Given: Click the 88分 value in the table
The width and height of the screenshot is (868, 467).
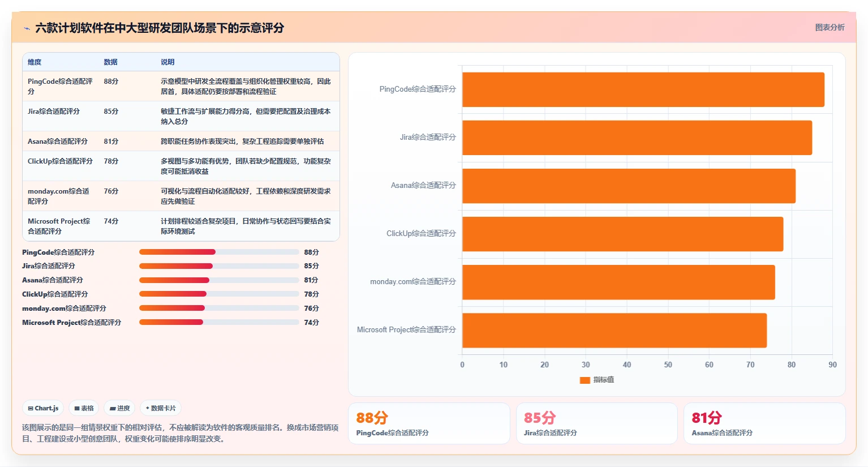Looking at the screenshot, I should (x=111, y=82).
